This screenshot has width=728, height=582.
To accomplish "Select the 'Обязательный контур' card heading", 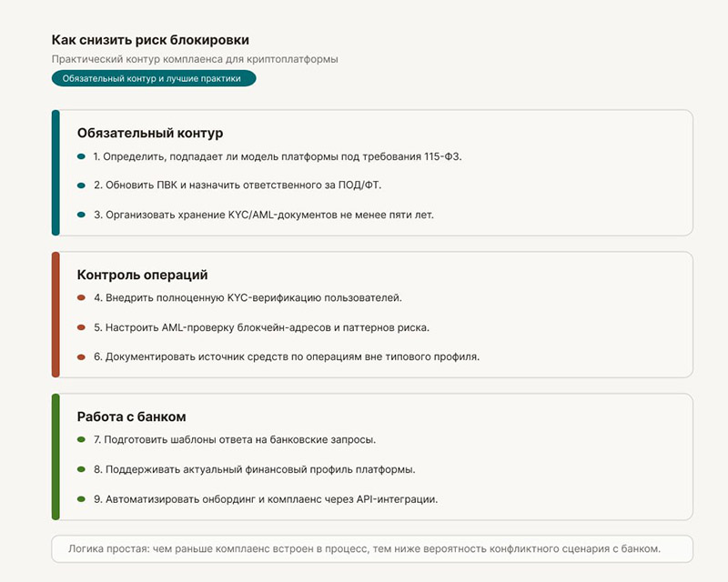I will [x=150, y=133].
